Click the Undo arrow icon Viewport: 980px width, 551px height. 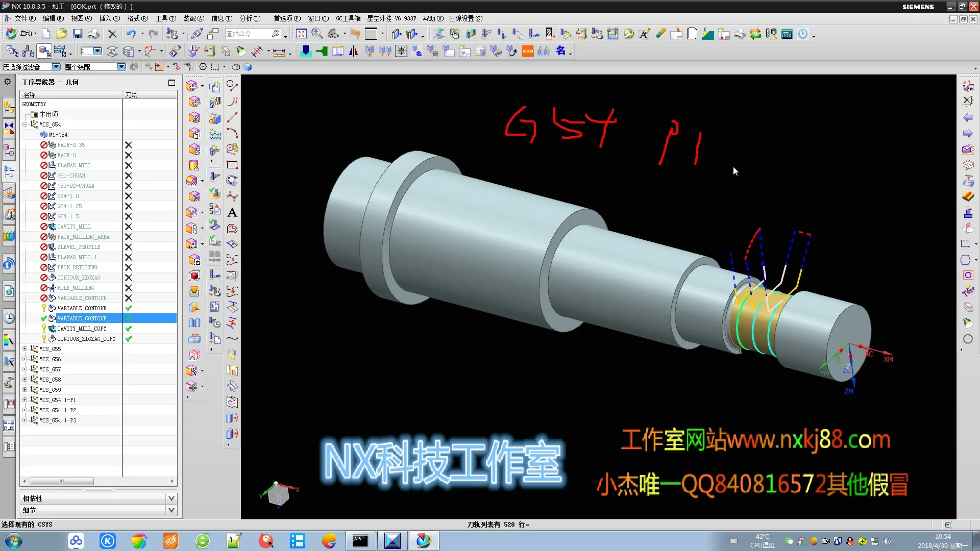(131, 34)
